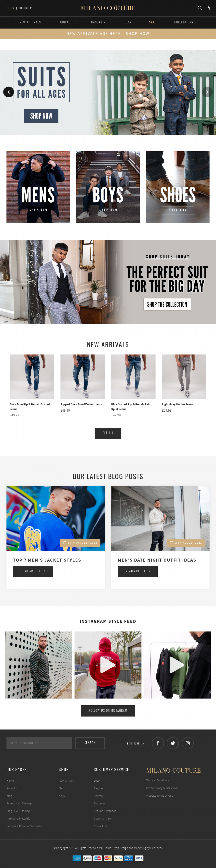Image resolution: width=216 pixels, height=868 pixels.
Task: Go to previous hero slide arrow
Action: (8, 92)
